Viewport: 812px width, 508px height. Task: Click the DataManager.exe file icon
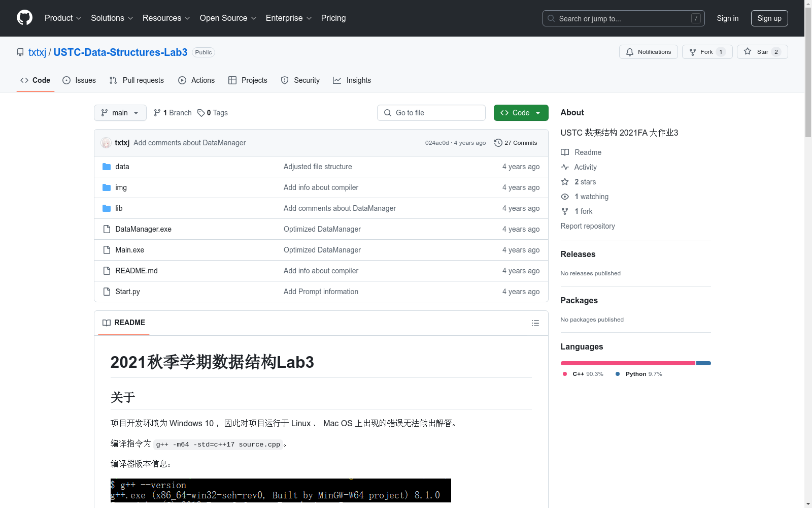click(107, 229)
